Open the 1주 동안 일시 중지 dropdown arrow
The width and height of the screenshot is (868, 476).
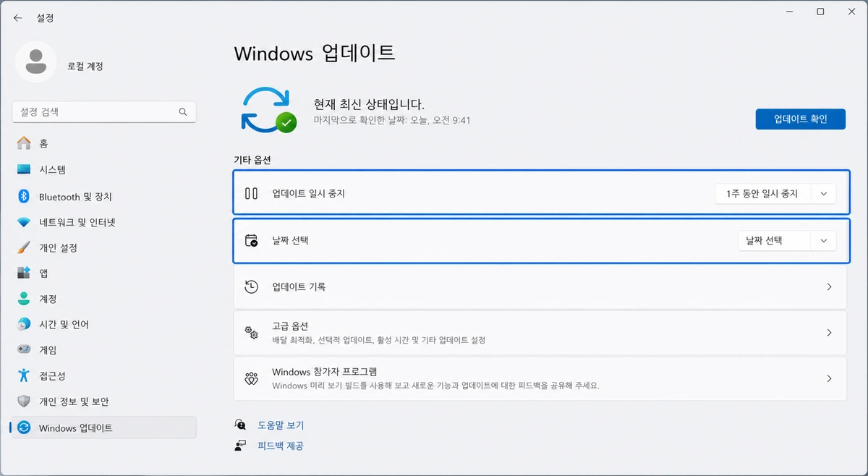823,194
